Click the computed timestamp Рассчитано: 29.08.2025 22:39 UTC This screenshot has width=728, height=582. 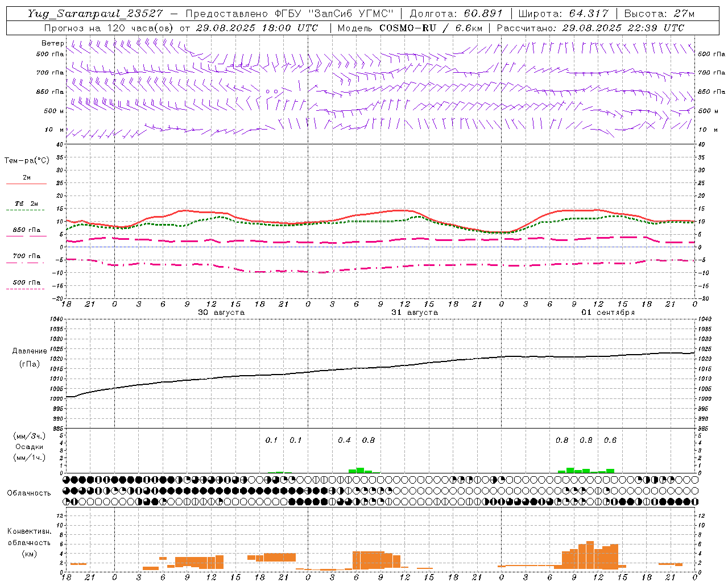click(x=590, y=28)
